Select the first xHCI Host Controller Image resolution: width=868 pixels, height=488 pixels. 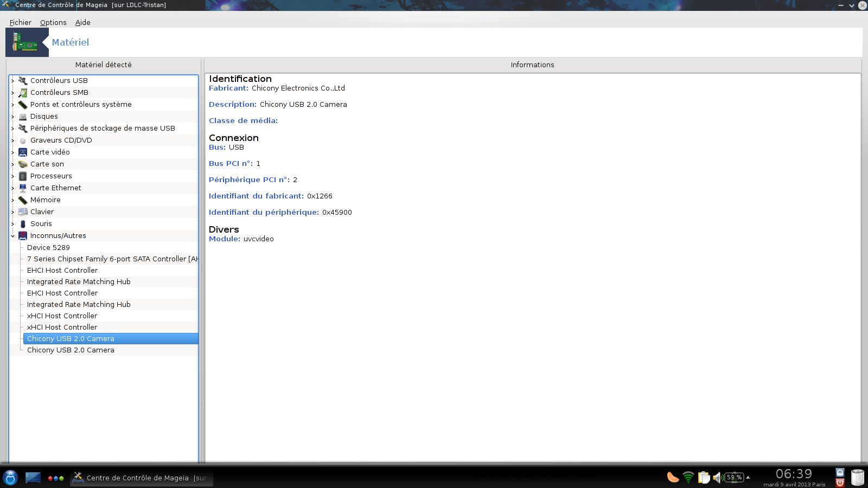[x=111, y=316]
